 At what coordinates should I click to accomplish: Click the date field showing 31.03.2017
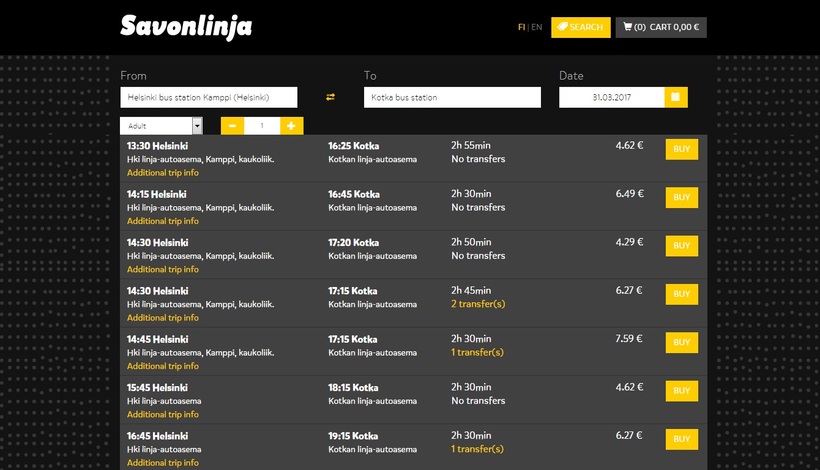point(611,97)
